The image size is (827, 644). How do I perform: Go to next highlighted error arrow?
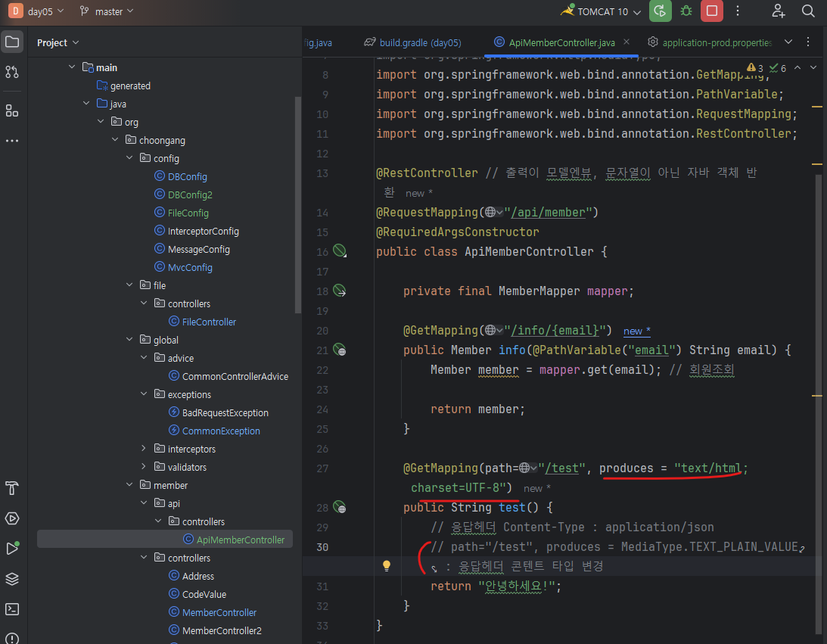813,67
